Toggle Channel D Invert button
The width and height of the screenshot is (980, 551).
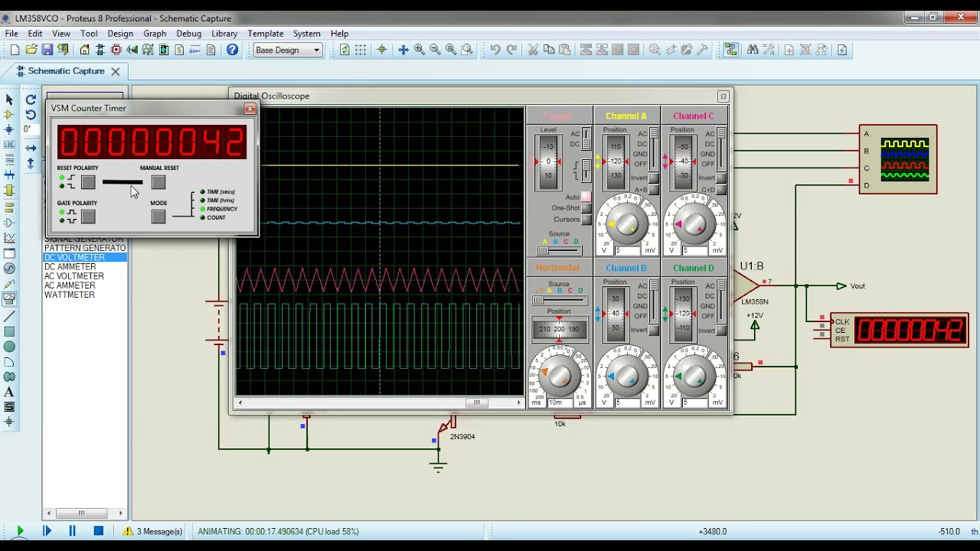720,331
